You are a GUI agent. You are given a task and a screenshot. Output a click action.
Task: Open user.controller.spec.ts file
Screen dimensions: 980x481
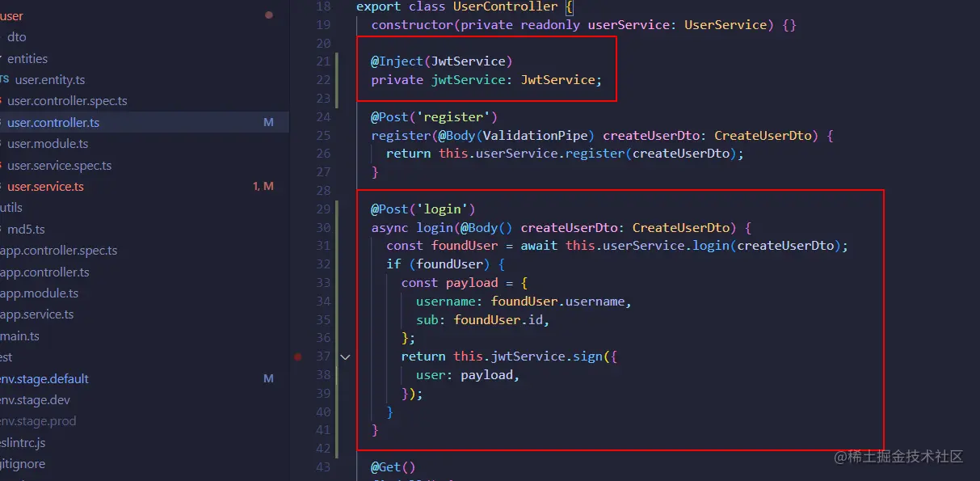click(67, 101)
